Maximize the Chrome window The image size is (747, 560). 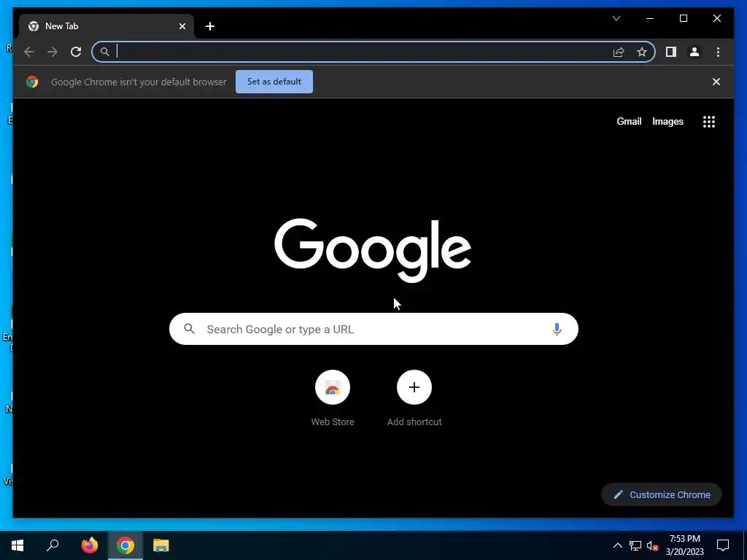683,18
